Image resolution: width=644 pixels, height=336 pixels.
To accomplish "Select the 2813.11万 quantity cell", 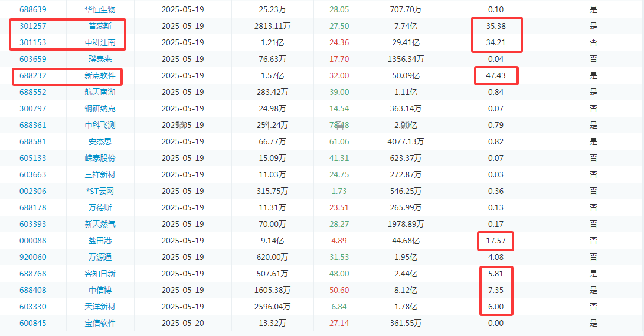I will (272, 26).
